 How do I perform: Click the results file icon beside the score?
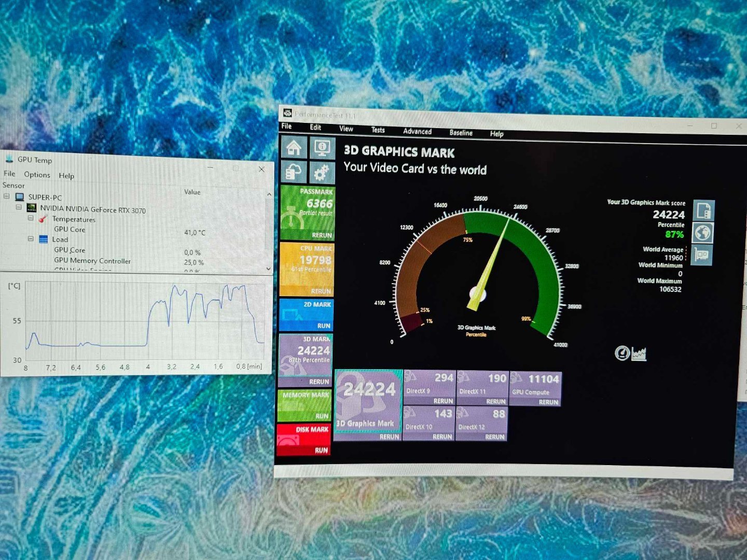(704, 210)
